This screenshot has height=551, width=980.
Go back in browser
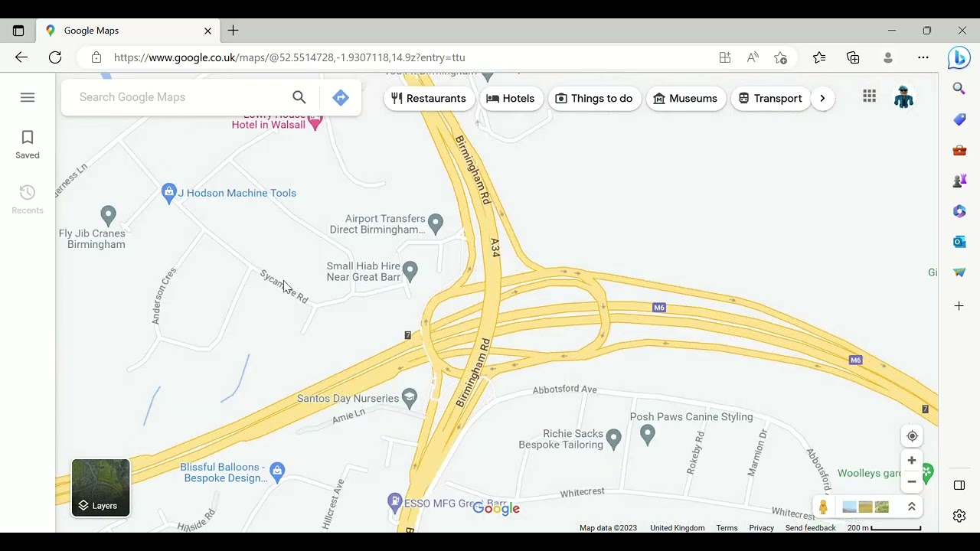coord(21,57)
